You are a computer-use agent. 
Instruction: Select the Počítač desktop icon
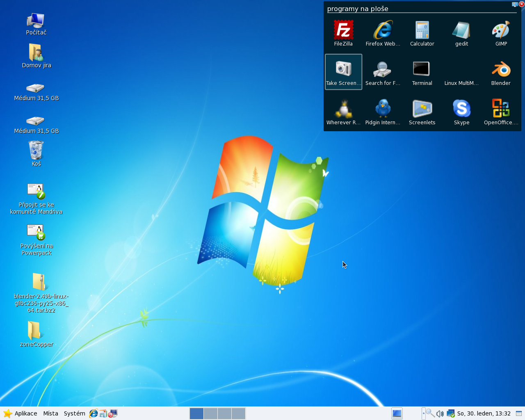36,24
